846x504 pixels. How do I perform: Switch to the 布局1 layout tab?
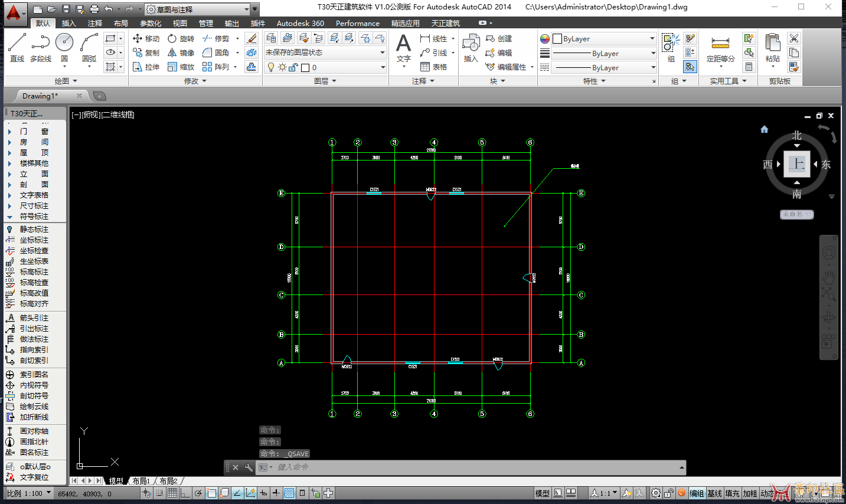coord(141,481)
